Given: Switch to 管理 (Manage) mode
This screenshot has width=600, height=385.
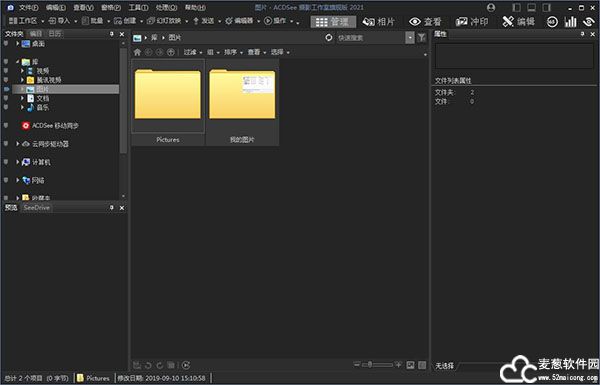Looking at the screenshot, I should coord(333,21).
